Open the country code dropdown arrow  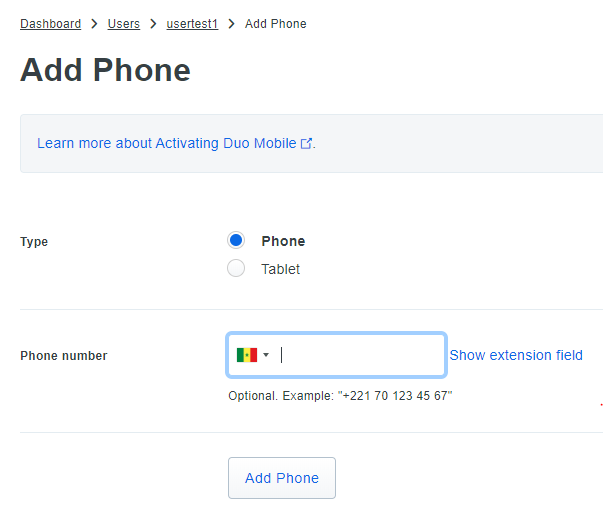point(266,355)
